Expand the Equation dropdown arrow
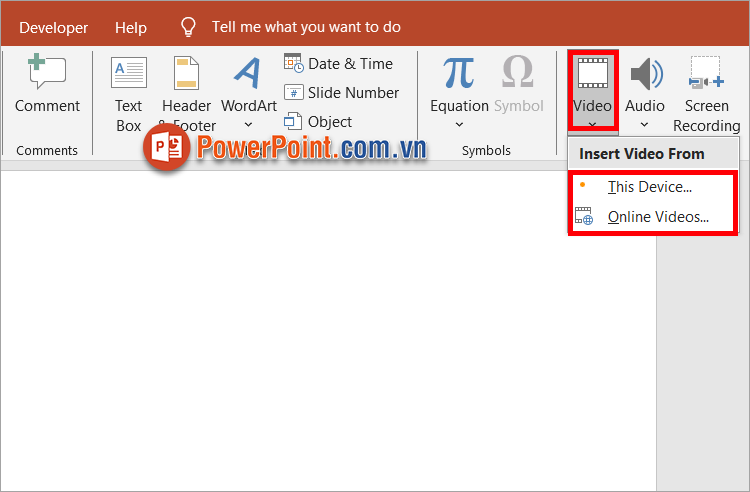Viewport: 750px width, 492px height. 459,125
